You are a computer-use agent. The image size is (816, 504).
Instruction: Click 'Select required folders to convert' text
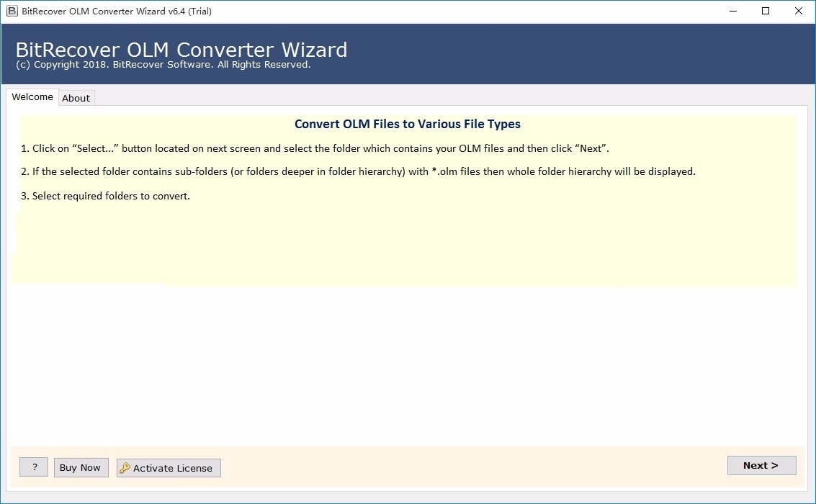pyautogui.click(x=105, y=196)
